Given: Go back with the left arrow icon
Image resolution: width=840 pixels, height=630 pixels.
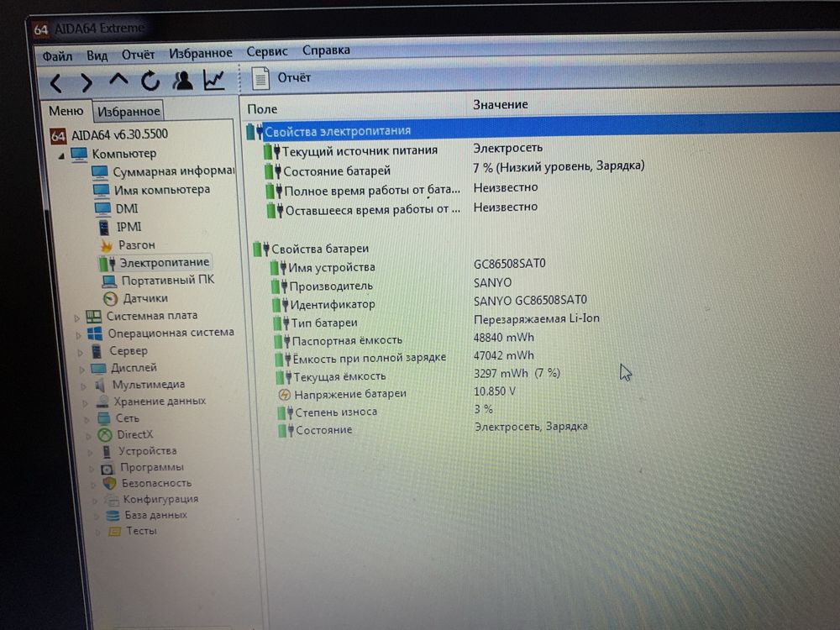Looking at the screenshot, I should point(55,83).
